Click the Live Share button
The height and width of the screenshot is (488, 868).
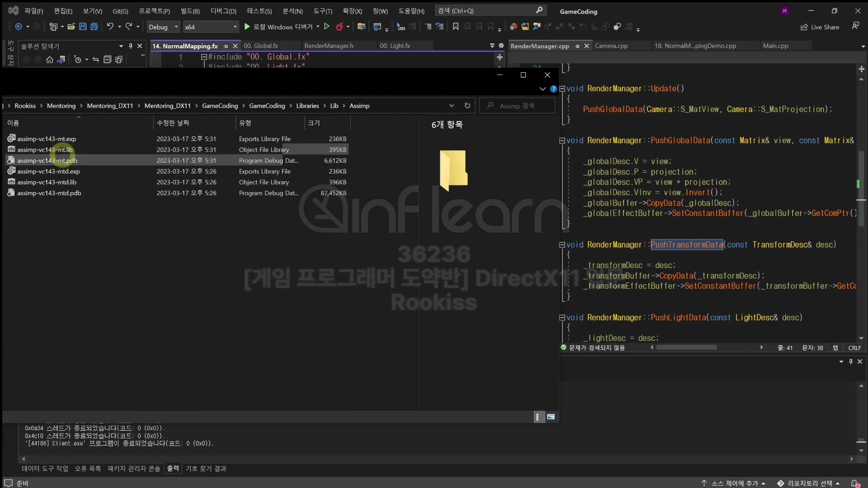[x=820, y=27]
